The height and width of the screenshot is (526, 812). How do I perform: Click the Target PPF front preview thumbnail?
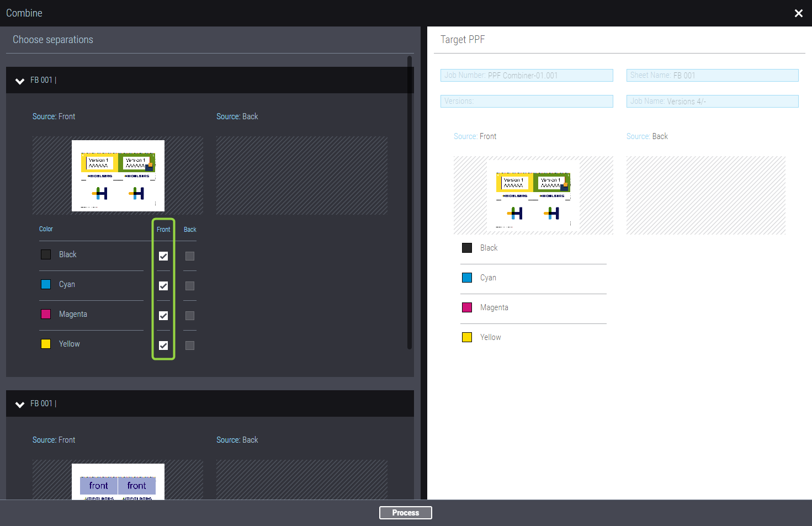[533, 195]
